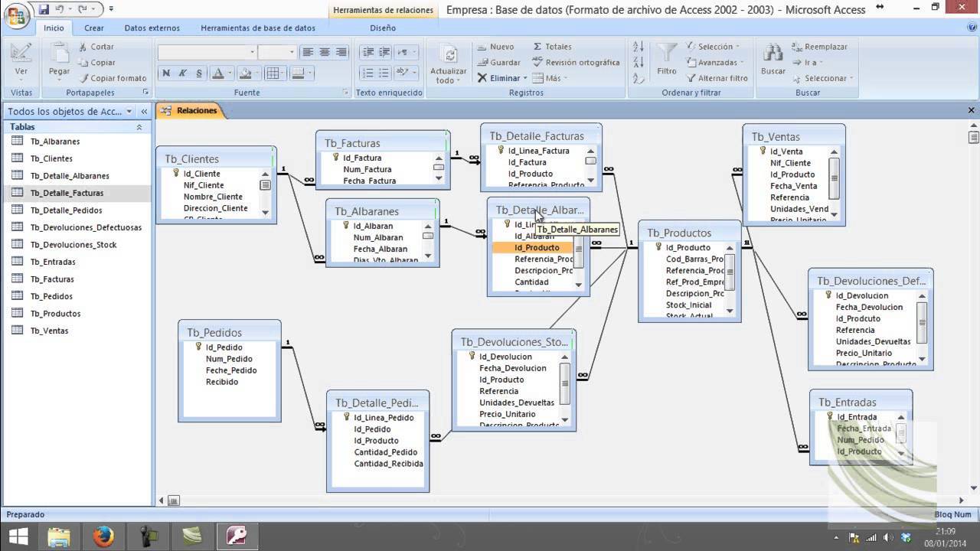Toggle bold (N) formatting
980x551 pixels.
pyautogui.click(x=165, y=73)
